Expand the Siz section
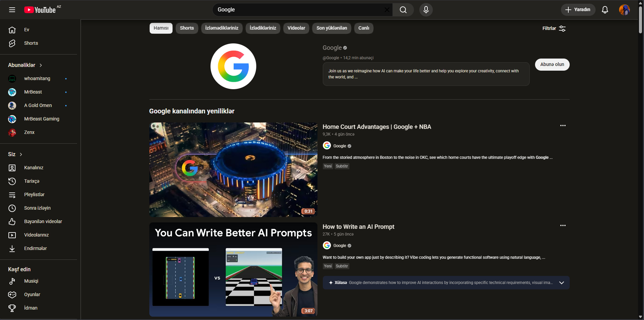Viewport: 644px width, 320px height. pos(15,154)
